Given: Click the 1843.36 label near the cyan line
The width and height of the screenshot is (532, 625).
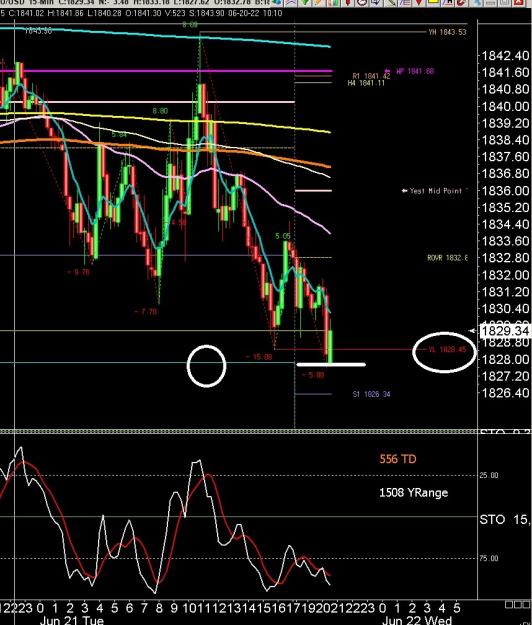Looking at the screenshot, I should coord(38,31).
